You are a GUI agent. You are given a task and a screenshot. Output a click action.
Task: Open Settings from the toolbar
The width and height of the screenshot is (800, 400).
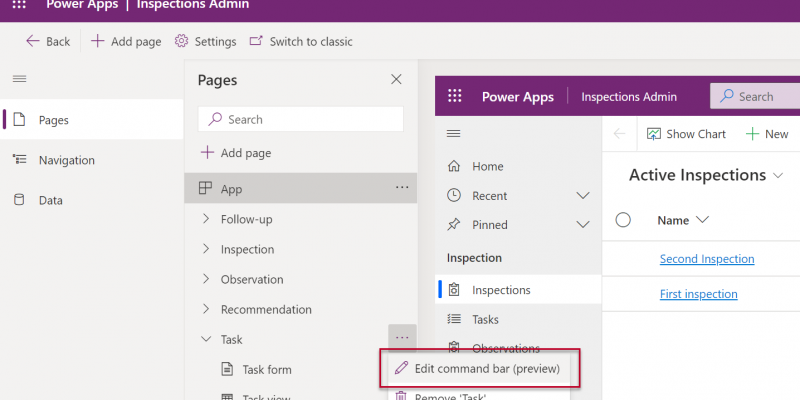pyautogui.click(x=205, y=41)
